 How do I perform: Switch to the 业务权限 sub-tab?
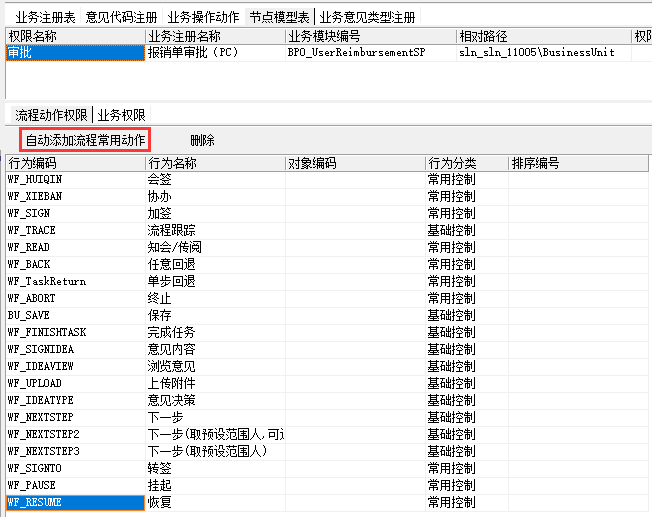[x=121, y=115]
